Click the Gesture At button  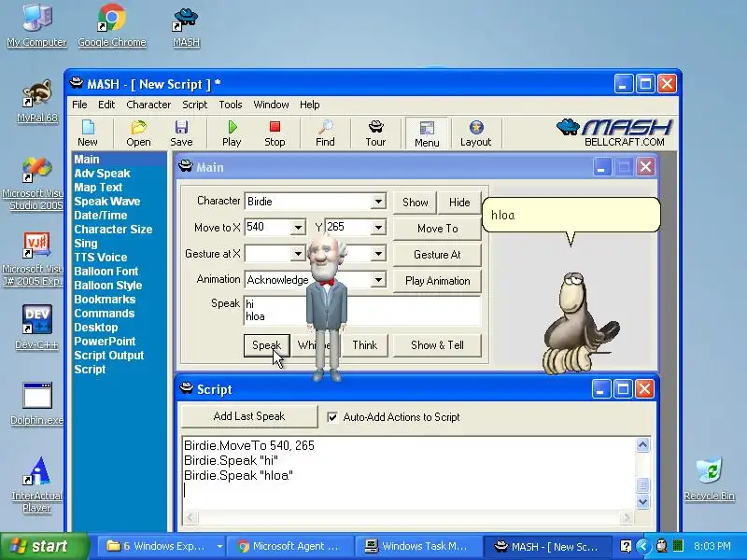click(437, 255)
